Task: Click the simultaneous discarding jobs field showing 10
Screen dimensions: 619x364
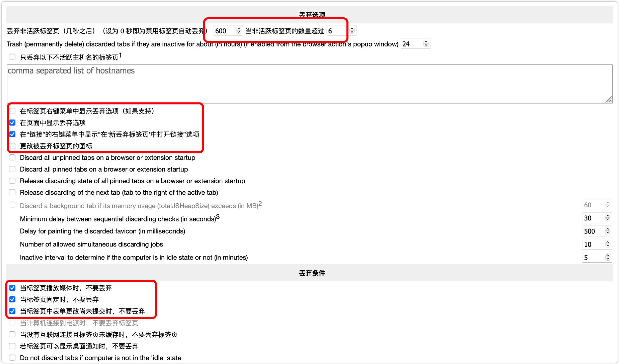Action: pyautogui.click(x=597, y=244)
